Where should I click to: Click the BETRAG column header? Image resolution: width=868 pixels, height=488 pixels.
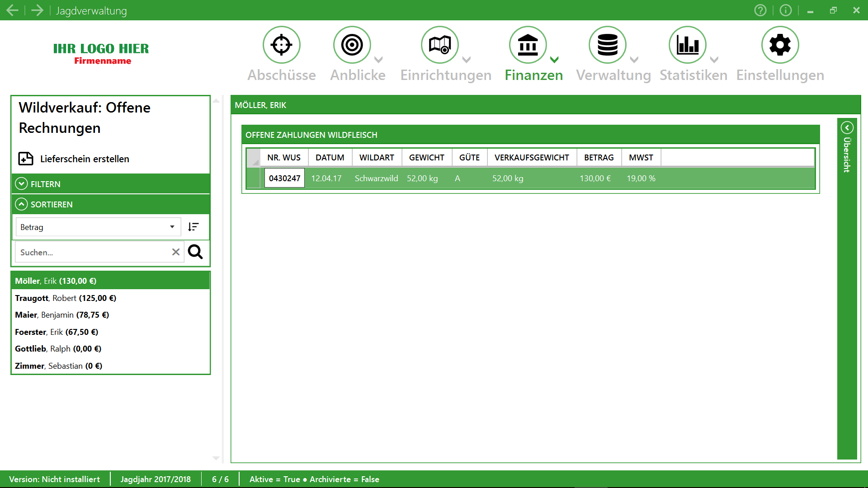click(x=599, y=158)
